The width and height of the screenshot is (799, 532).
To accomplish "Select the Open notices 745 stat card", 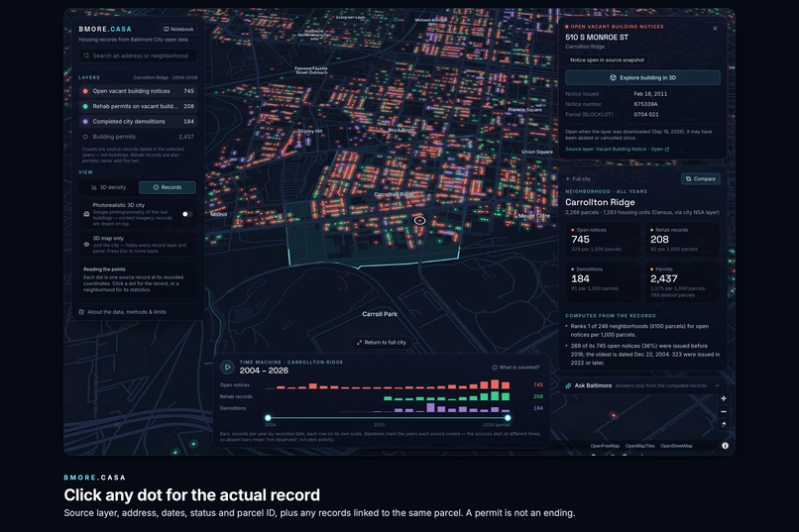I will point(603,240).
